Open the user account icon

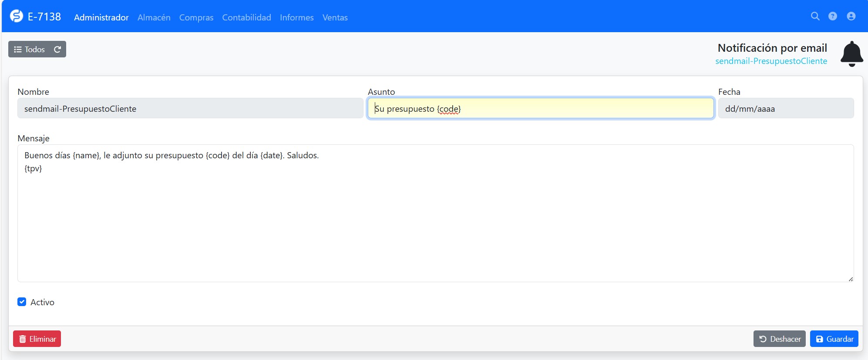pos(851,17)
